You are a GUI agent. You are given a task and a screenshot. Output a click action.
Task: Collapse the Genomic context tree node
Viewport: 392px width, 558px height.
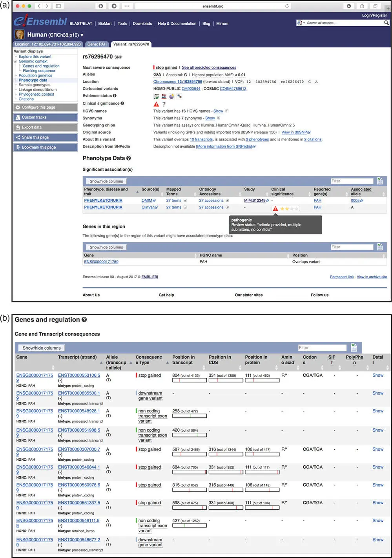click(15, 61)
